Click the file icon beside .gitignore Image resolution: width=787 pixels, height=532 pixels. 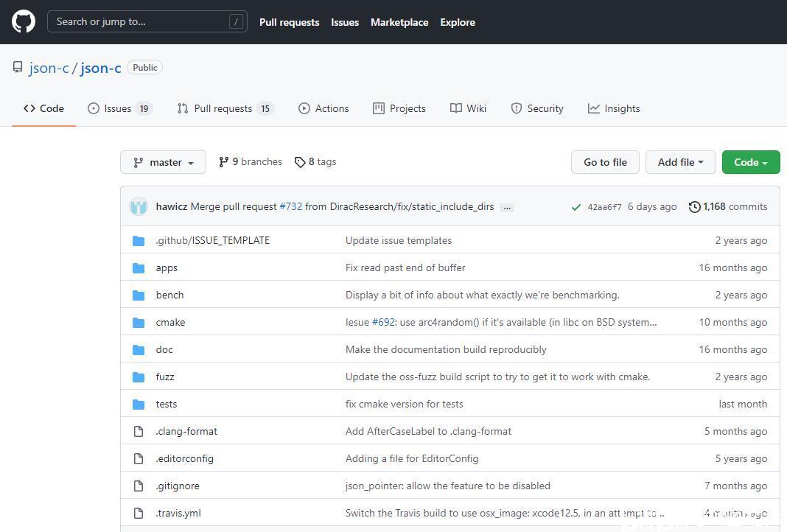139,486
